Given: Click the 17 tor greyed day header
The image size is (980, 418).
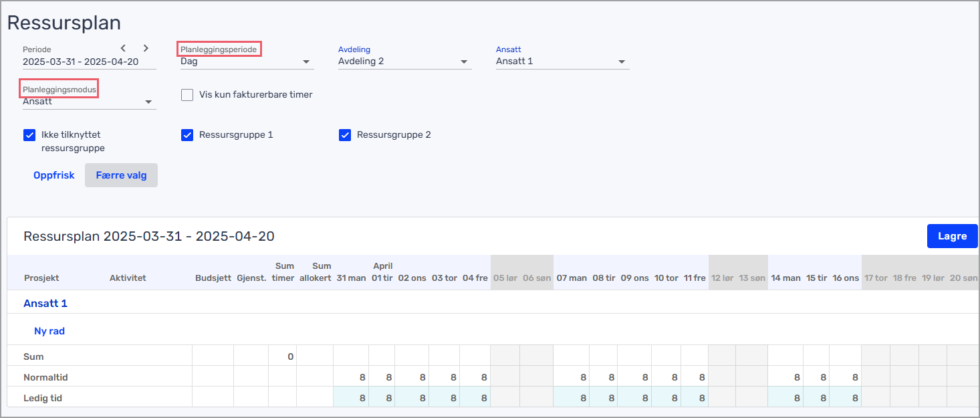Looking at the screenshot, I should [876, 278].
